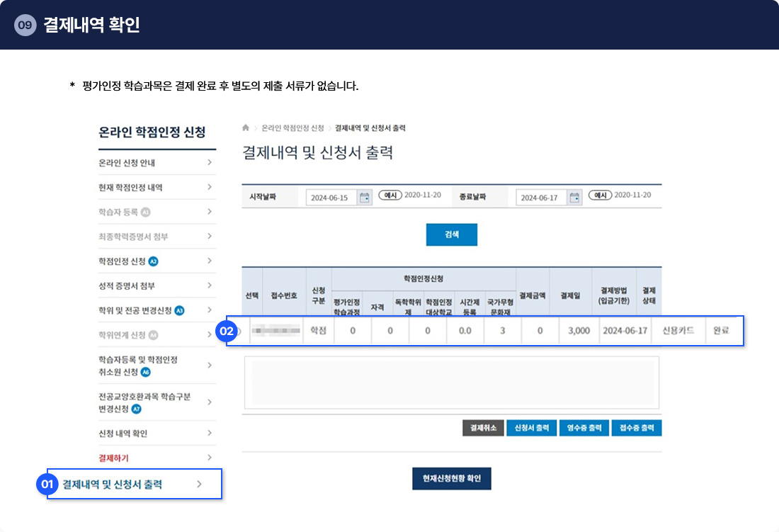Open 결제내역 및 신청서 출력 menu item
This screenshot has width=779, height=532.
point(113,485)
